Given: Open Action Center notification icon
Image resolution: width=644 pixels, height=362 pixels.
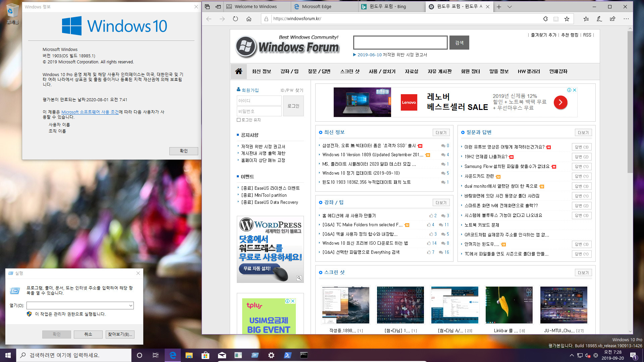Looking at the screenshot, I should point(633,355).
